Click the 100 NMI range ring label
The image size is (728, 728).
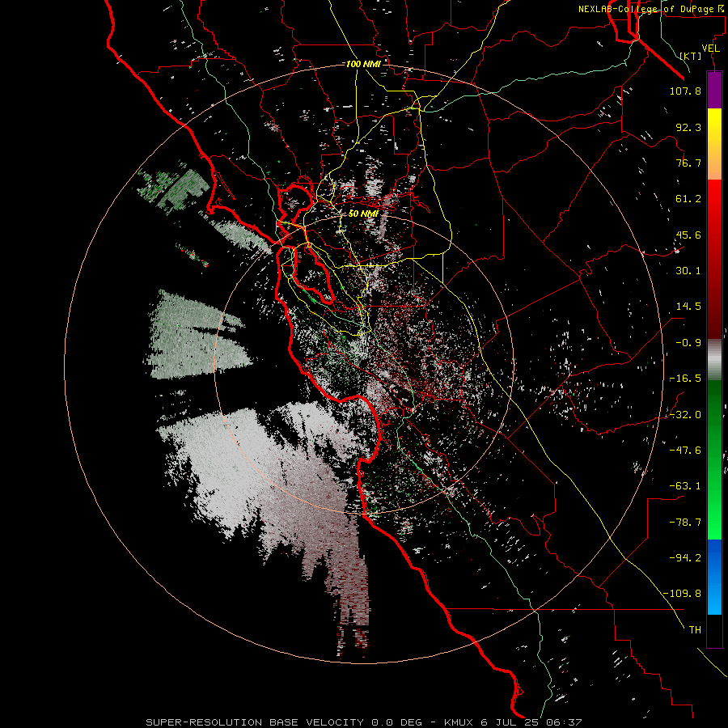click(363, 64)
